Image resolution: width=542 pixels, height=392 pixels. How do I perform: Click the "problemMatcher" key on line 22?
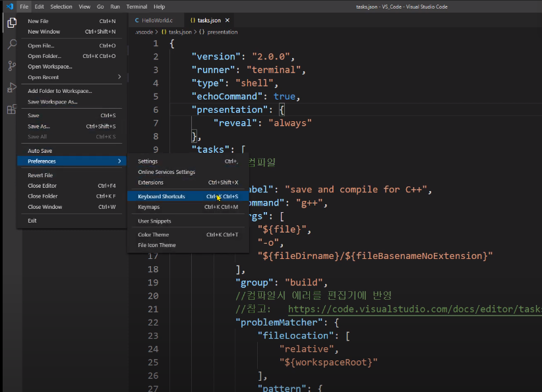[279, 323]
